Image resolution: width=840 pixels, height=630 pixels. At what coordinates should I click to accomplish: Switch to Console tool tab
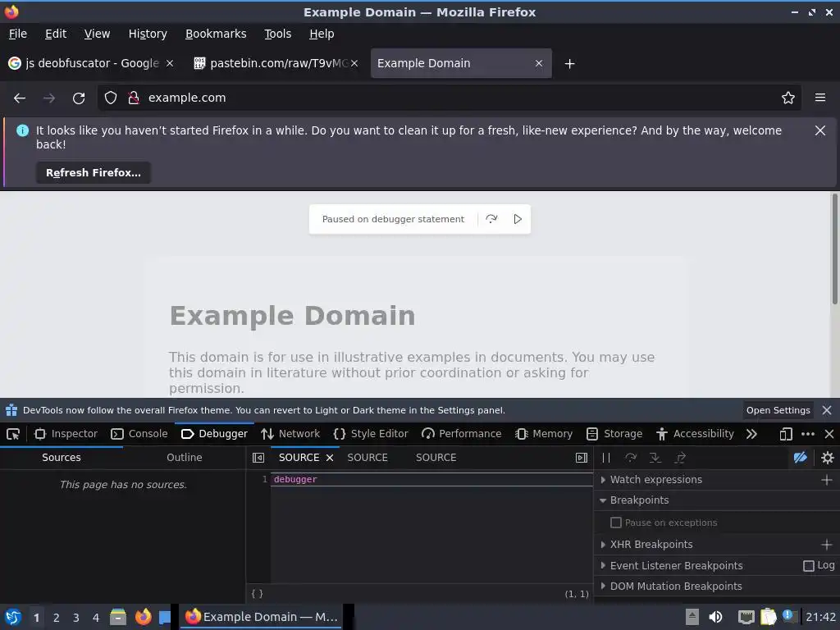pyautogui.click(x=139, y=434)
